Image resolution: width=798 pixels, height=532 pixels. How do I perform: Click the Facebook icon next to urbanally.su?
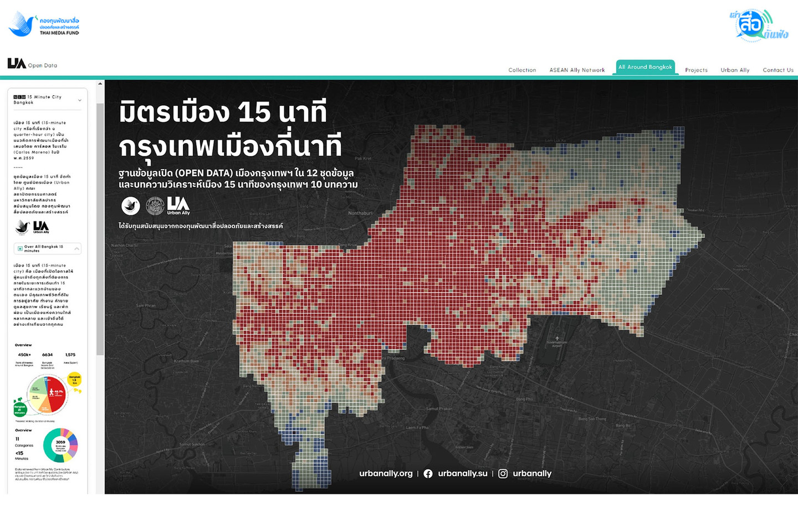428,474
